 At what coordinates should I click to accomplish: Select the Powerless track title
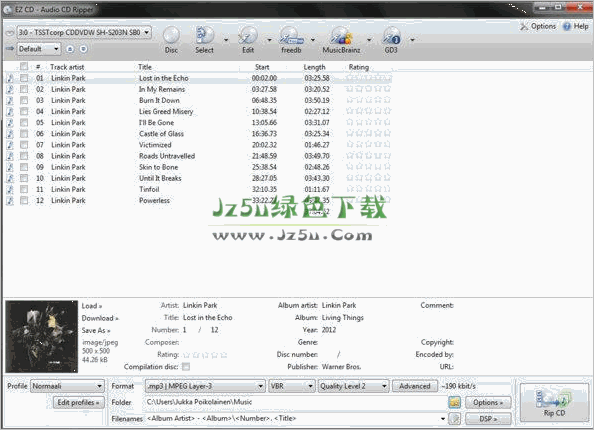[x=154, y=200]
